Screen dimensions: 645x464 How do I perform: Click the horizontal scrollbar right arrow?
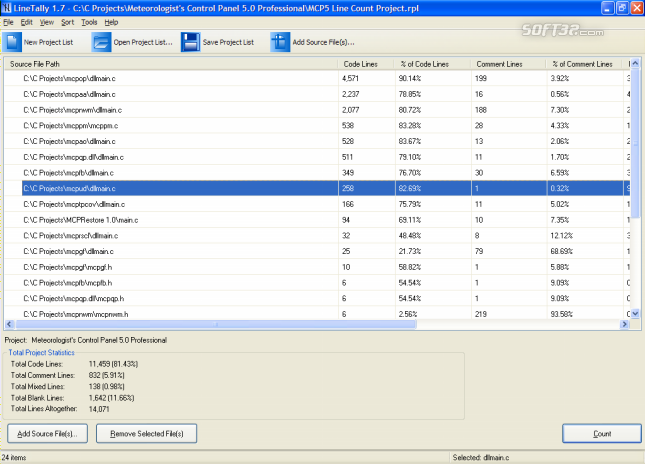[x=624, y=324]
